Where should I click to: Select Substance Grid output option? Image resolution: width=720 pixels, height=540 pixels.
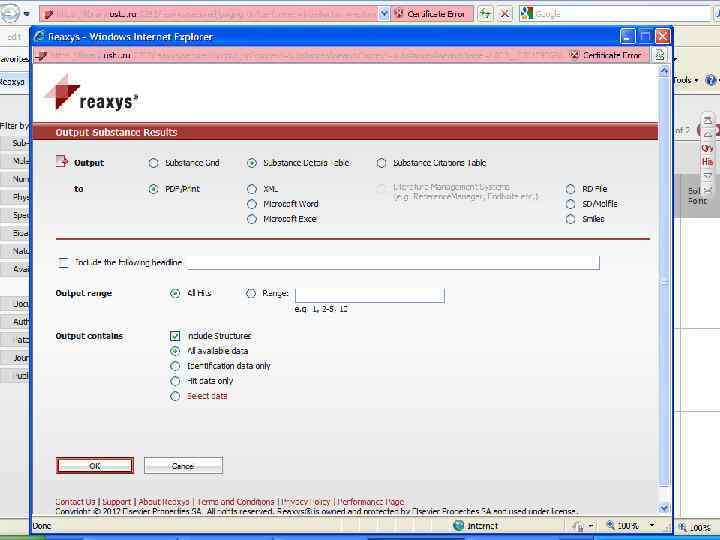(x=153, y=163)
